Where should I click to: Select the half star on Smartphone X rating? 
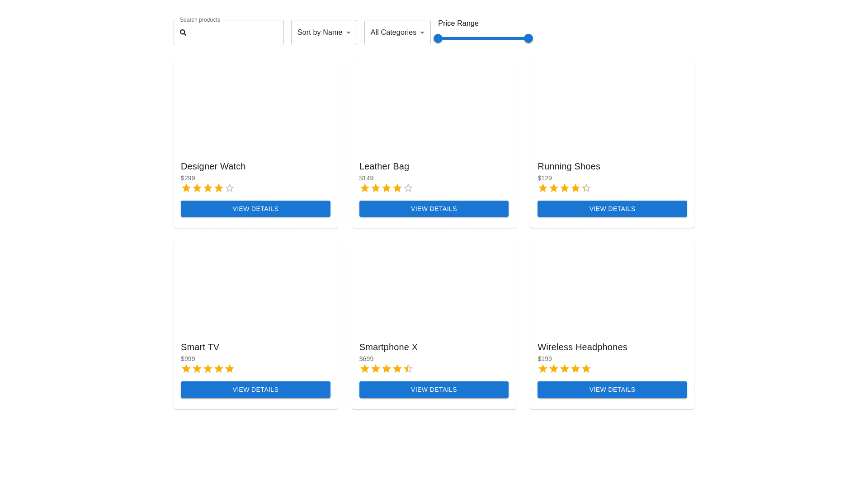coord(408,369)
